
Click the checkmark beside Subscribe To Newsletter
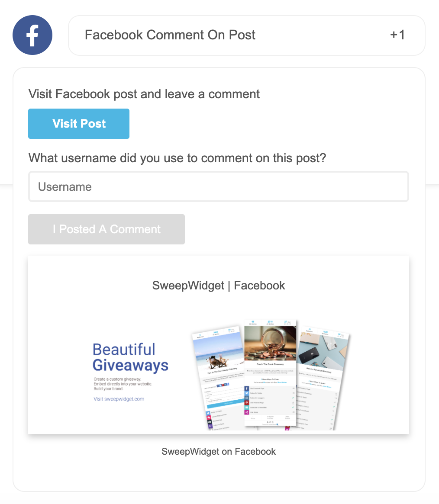tap(293, 408)
